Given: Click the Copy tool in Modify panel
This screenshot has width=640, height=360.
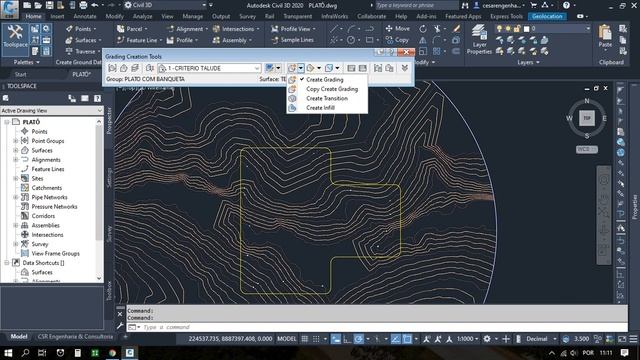Looking at the screenshot, I should click(x=397, y=40).
